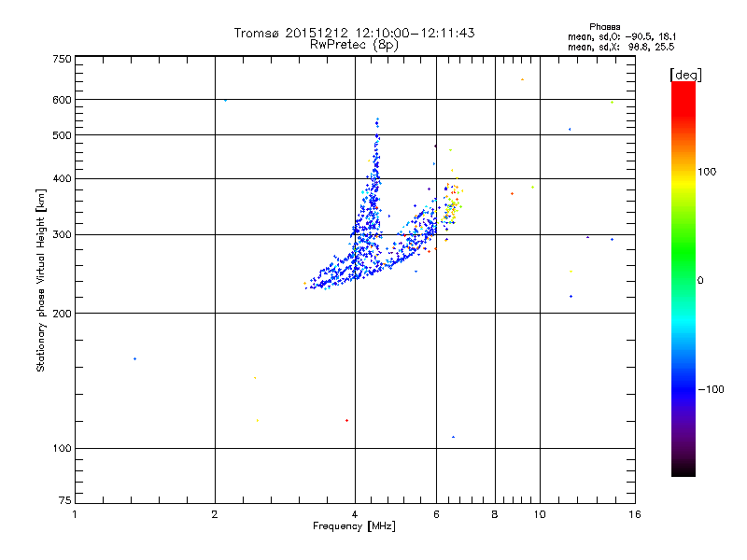Click the x-axis tick label "2"
Viewport: 747px width, 560px height.
point(215,514)
